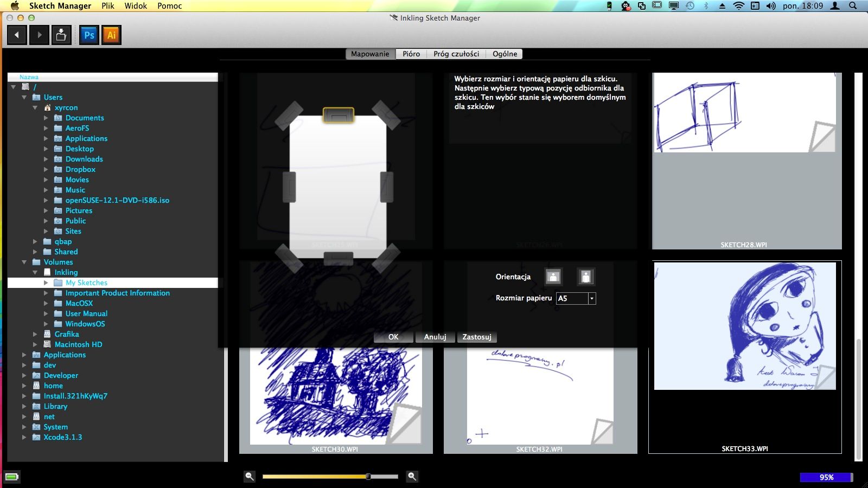
Task: Click the home icon next to xyrcon
Action: 47,107
